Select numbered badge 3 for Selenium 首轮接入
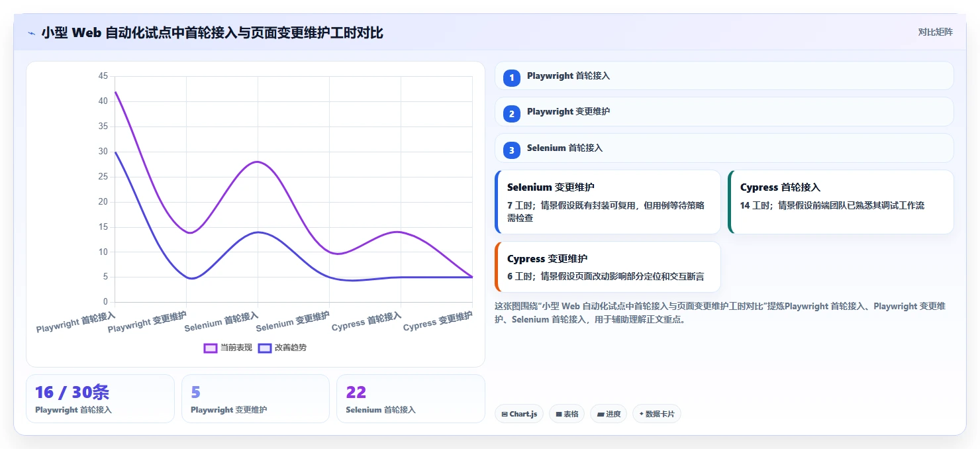 511,150
